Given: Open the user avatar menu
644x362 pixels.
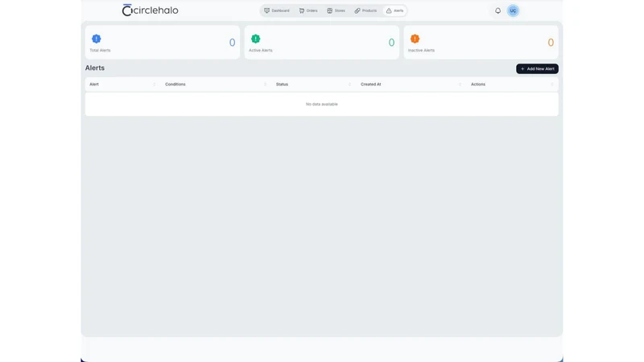Looking at the screenshot, I should 513,10.
